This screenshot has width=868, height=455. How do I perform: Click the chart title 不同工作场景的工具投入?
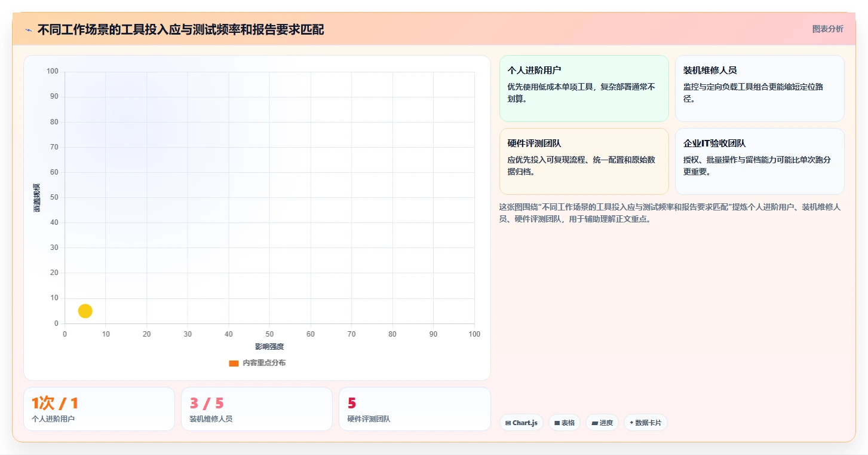(x=180, y=29)
